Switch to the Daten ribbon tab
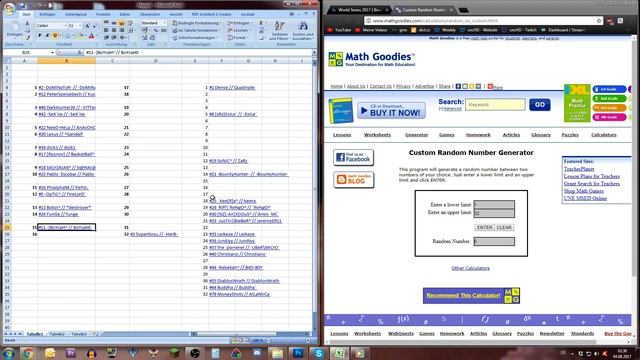The image size is (640, 360). click(125, 14)
